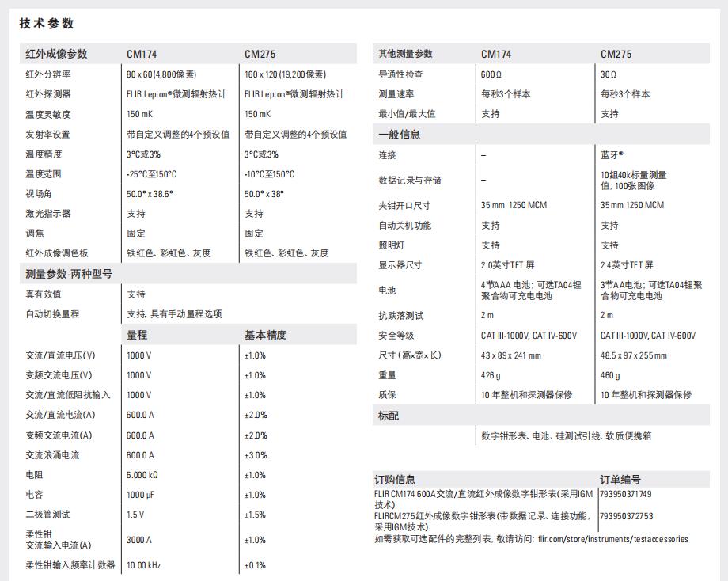Select the 48.5 x 97 x 255 mm value
This screenshot has width=728, height=581.
(x=633, y=355)
